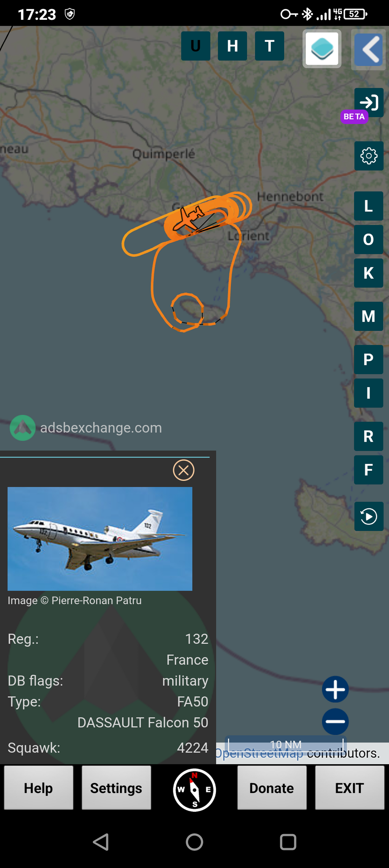The height and width of the screenshot is (868, 389).
Task: Select the orange aircraft marker on the map
Action: (x=188, y=219)
